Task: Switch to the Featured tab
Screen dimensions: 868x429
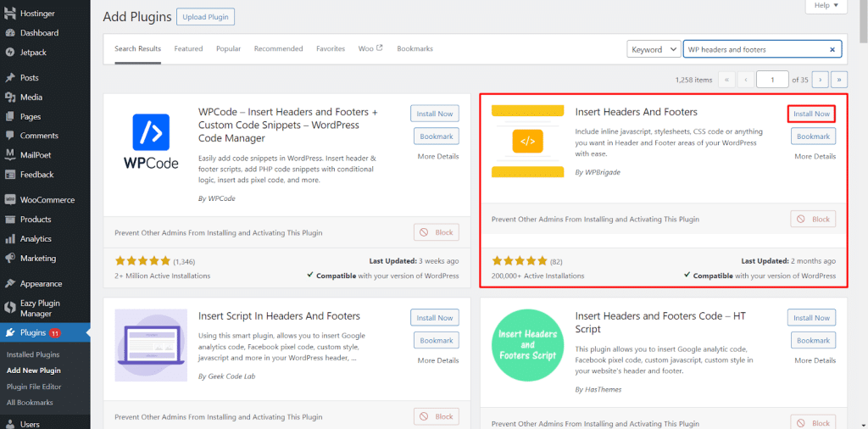Action: 189,48
